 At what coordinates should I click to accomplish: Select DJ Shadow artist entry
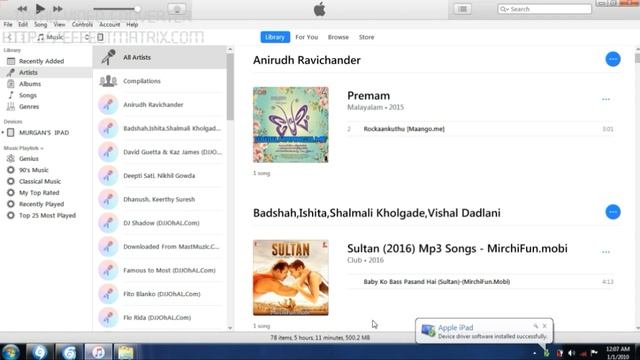point(160,223)
